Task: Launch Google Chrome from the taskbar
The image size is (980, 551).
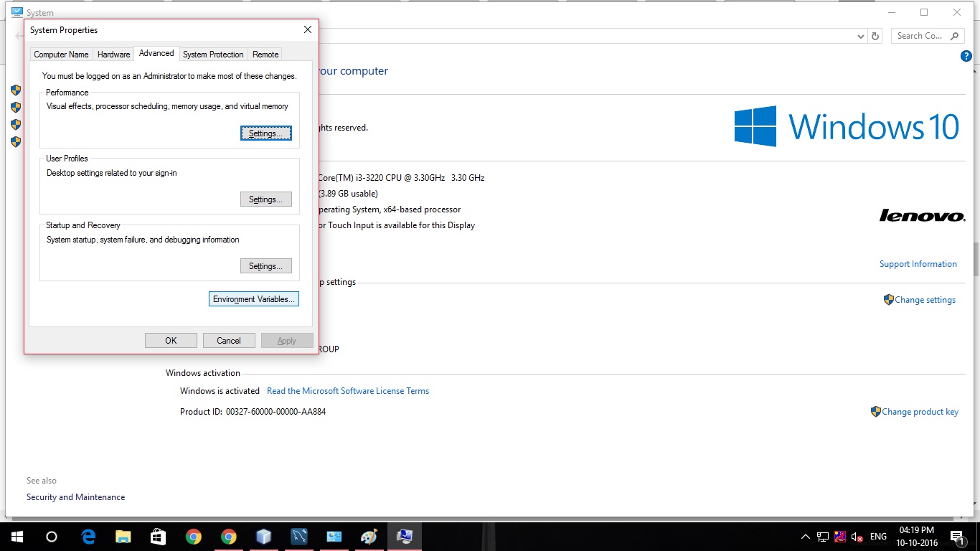Action: [x=194, y=536]
